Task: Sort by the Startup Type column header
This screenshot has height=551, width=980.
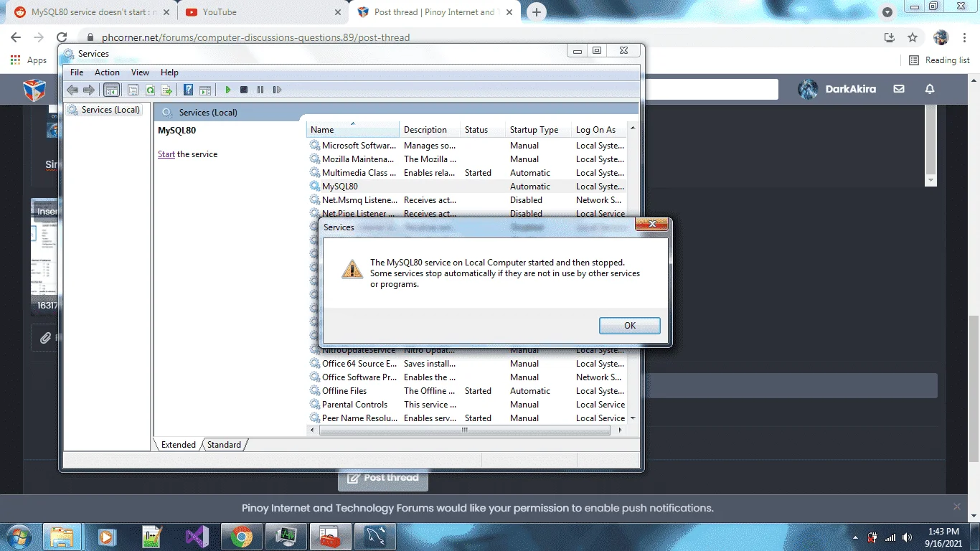Action: 538,130
